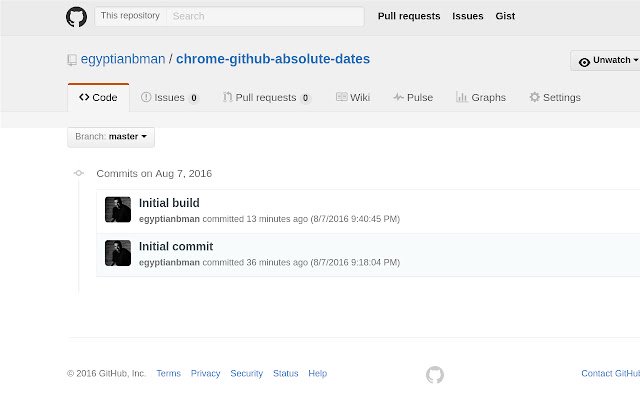This screenshot has height=400, width=640.
Task: Click the Pulse waveform icon
Action: [x=398, y=97]
